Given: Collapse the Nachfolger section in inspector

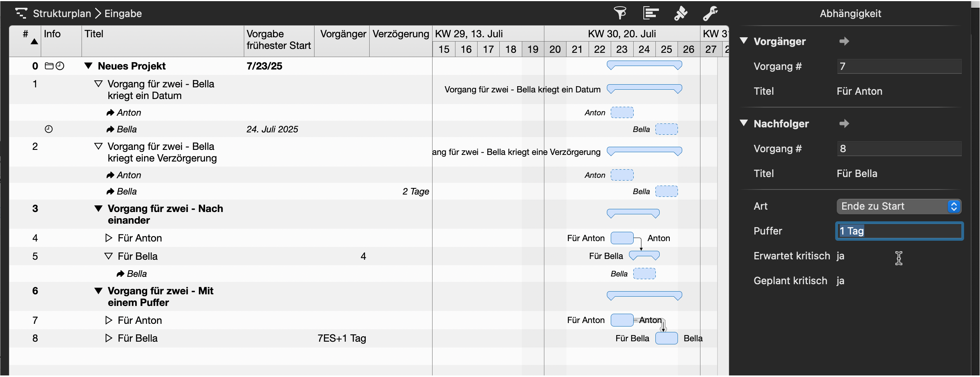Looking at the screenshot, I should [744, 123].
